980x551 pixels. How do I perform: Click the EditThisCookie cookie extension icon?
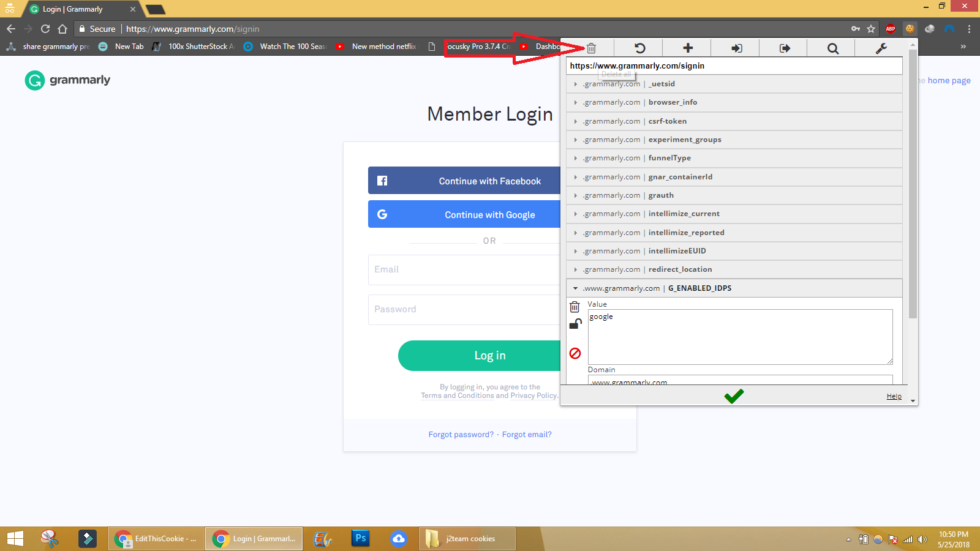point(910,29)
